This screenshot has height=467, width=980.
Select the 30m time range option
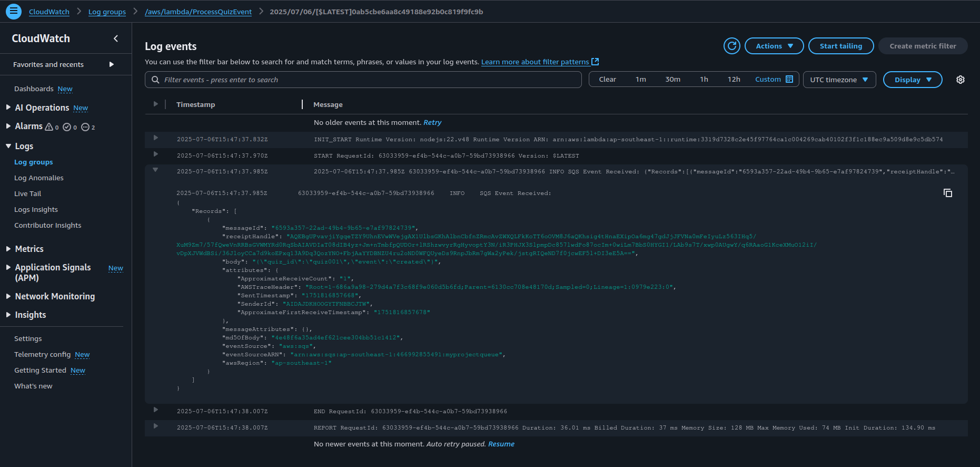[x=672, y=80]
